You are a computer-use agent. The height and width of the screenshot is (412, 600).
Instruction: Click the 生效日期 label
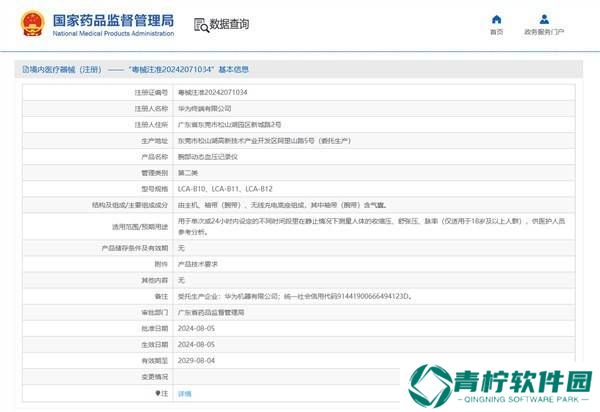155,344
